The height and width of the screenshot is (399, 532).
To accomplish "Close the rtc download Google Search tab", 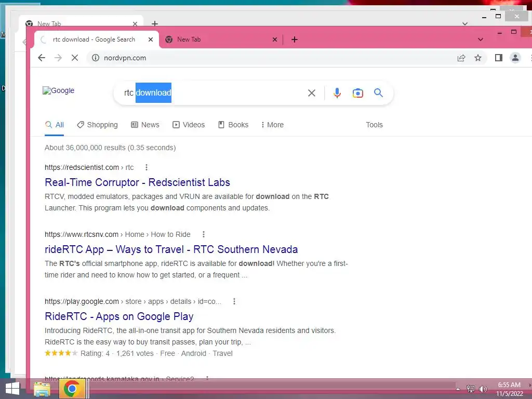I will pos(151,39).
